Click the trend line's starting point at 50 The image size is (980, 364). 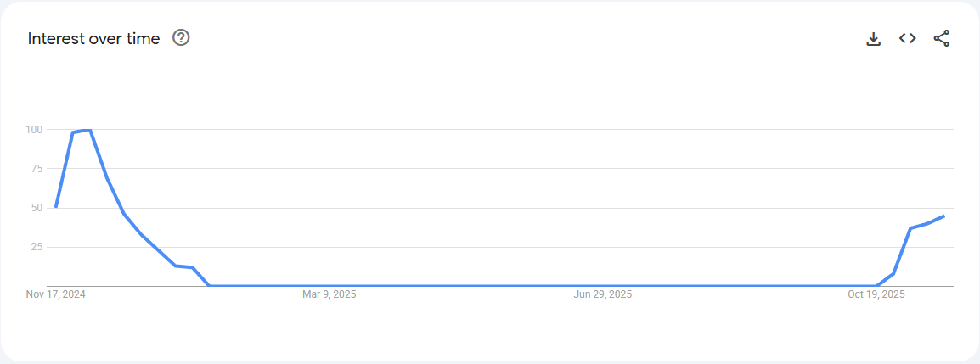[56, 207]
